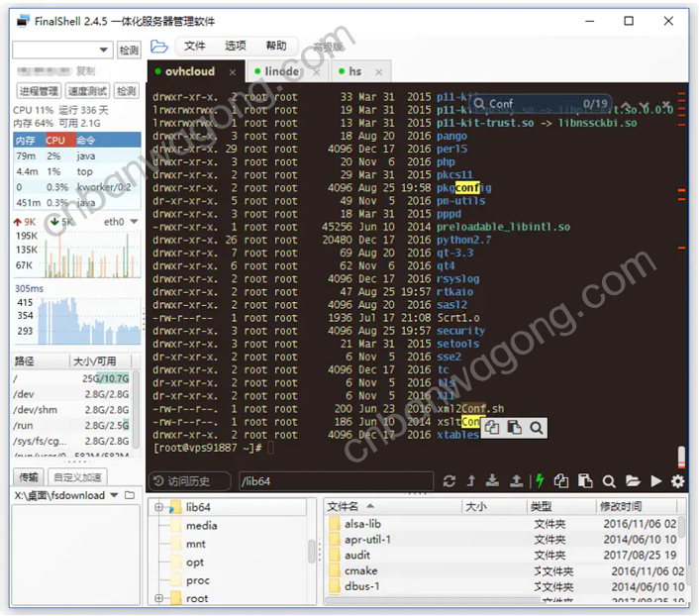The height and width of the screenshot is (616, 699).
Task: Open the 选项 menu
Action: point(236,46)
